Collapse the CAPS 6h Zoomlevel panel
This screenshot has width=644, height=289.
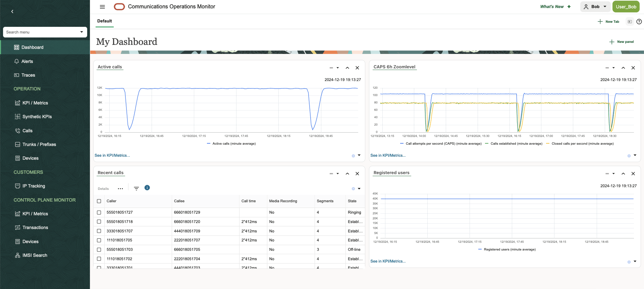click(x=623, y=68)
